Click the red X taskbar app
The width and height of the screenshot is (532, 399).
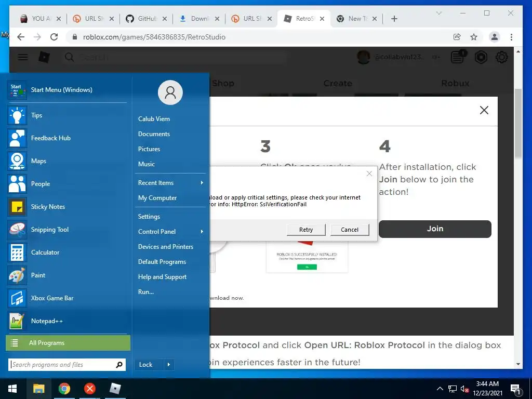tap(89, 389)
